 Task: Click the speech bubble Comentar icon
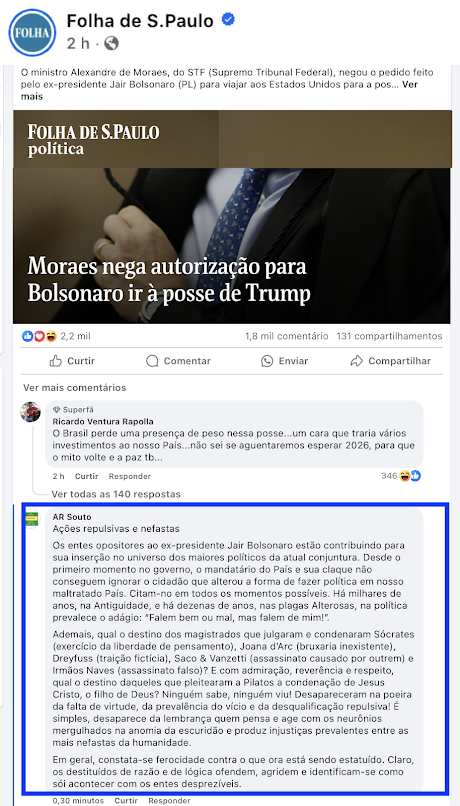(152, 361)
